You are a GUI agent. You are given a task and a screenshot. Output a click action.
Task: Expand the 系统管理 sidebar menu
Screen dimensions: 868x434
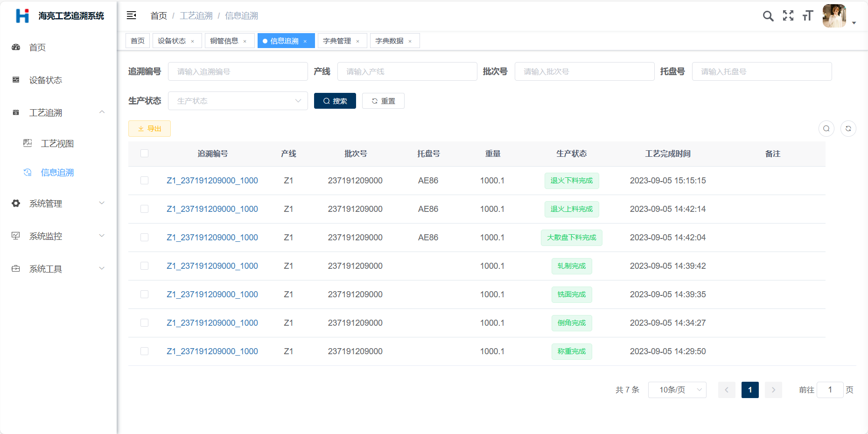point(102,203)
